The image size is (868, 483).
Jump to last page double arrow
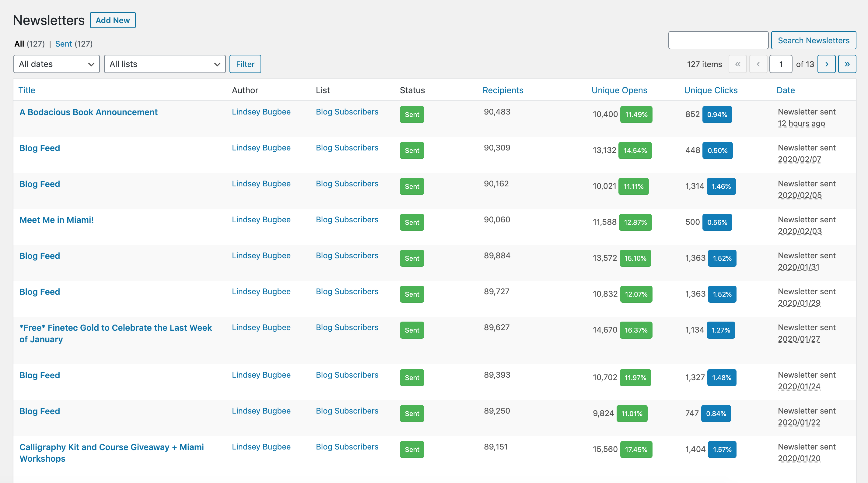(x=847, y=64)
